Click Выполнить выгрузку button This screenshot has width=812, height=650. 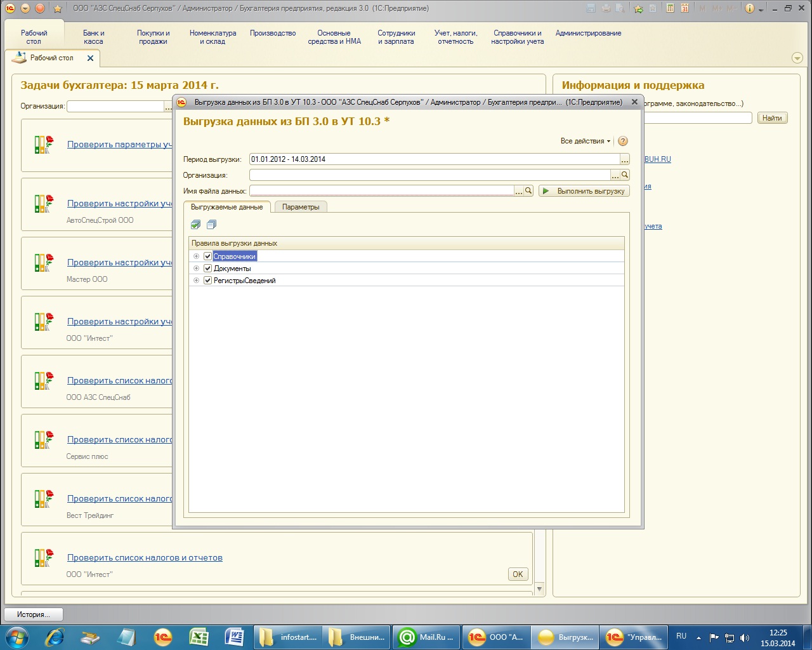click(584, 190)
